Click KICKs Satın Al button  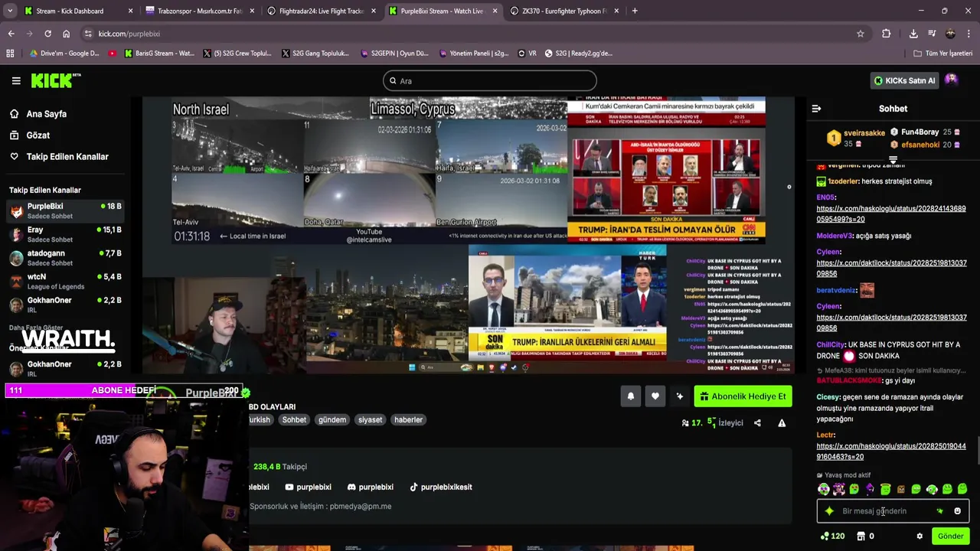(x=905, y=80)
